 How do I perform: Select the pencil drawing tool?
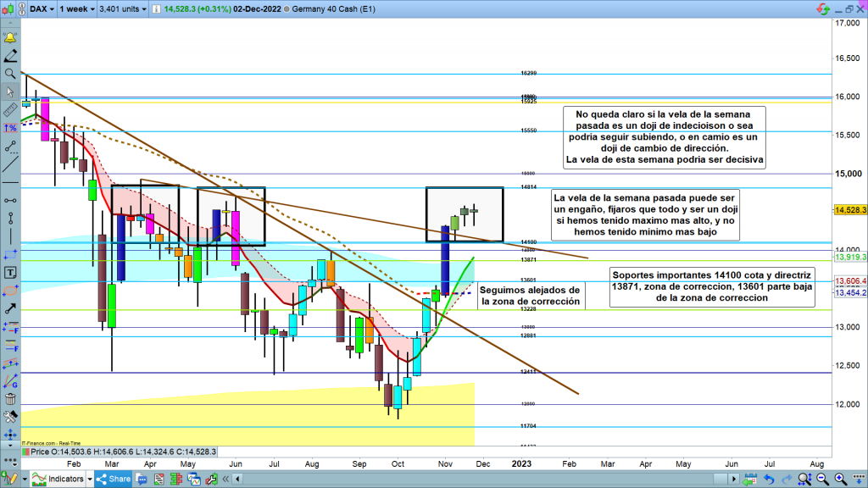10,56
